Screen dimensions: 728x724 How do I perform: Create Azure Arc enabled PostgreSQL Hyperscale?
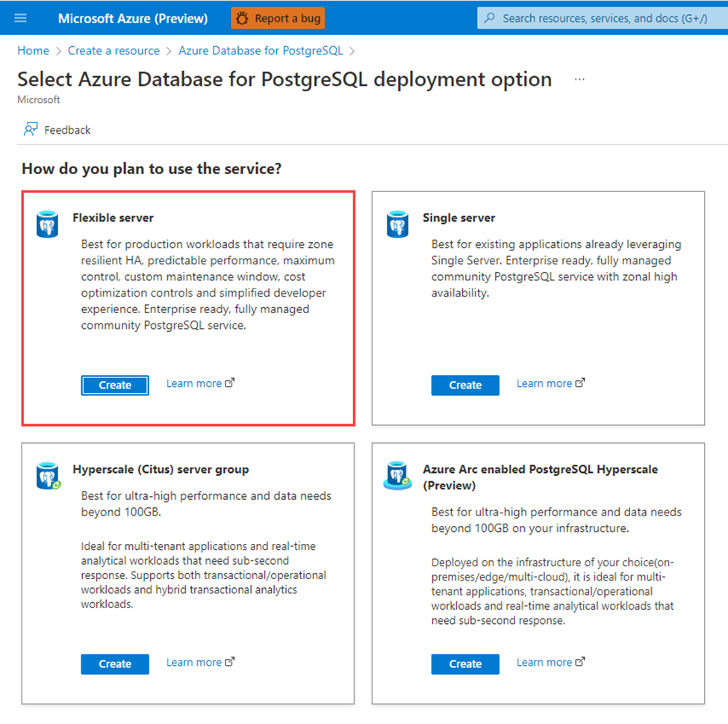[464, 663]
